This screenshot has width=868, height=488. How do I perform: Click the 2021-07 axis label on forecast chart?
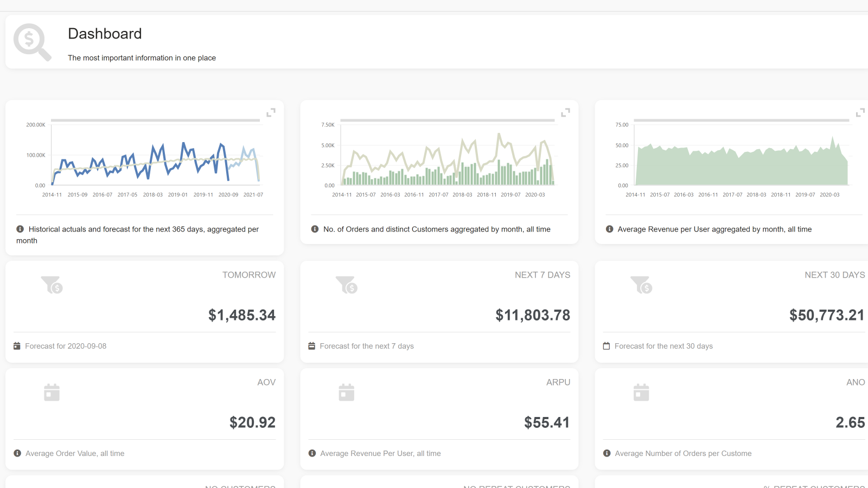[x=253, y=195]
